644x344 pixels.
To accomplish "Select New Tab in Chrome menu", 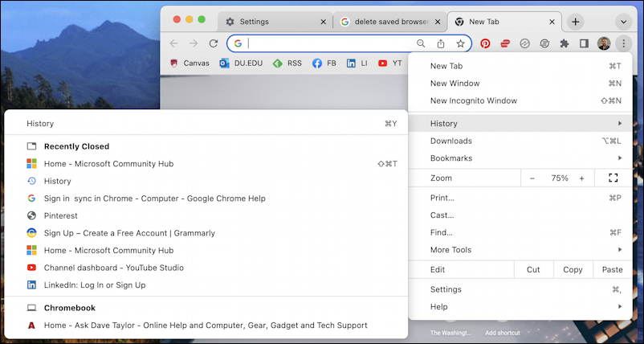I will click(x=520, y=66).
